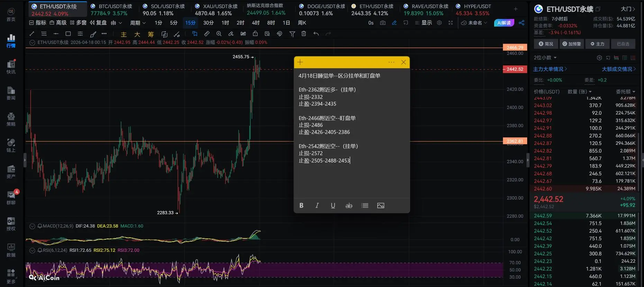Click the 主力 main force button
This screenshot has width=644, height=287.
597,44
